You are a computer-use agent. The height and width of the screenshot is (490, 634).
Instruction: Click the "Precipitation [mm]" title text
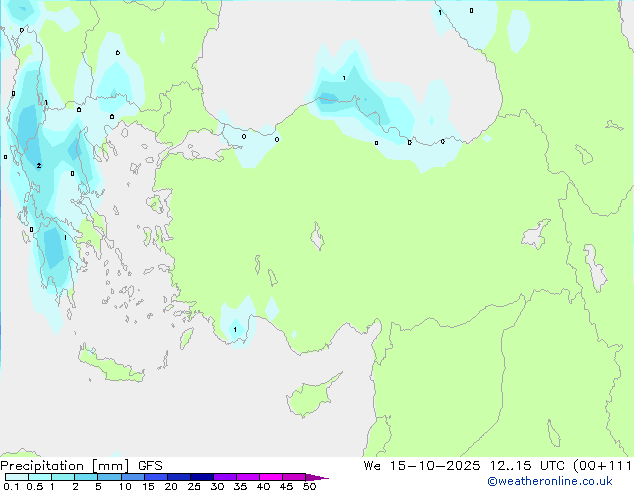[x=65, y=466]
